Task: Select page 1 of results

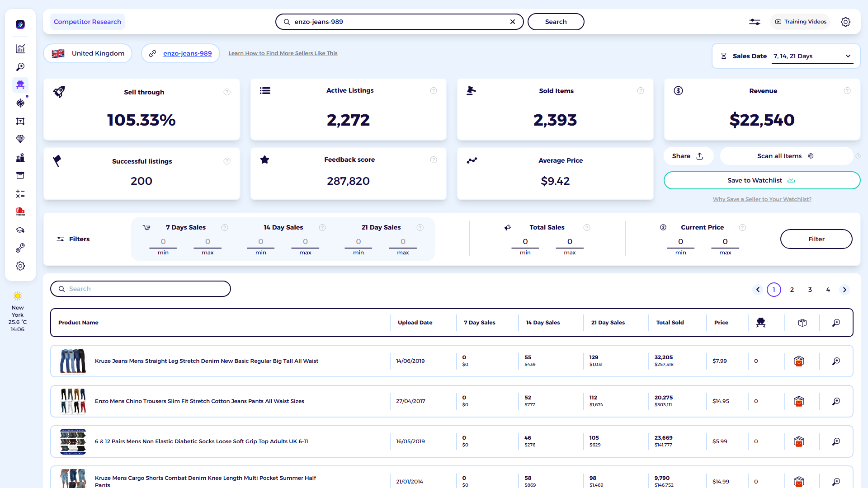Action: [x=774, y=290]
